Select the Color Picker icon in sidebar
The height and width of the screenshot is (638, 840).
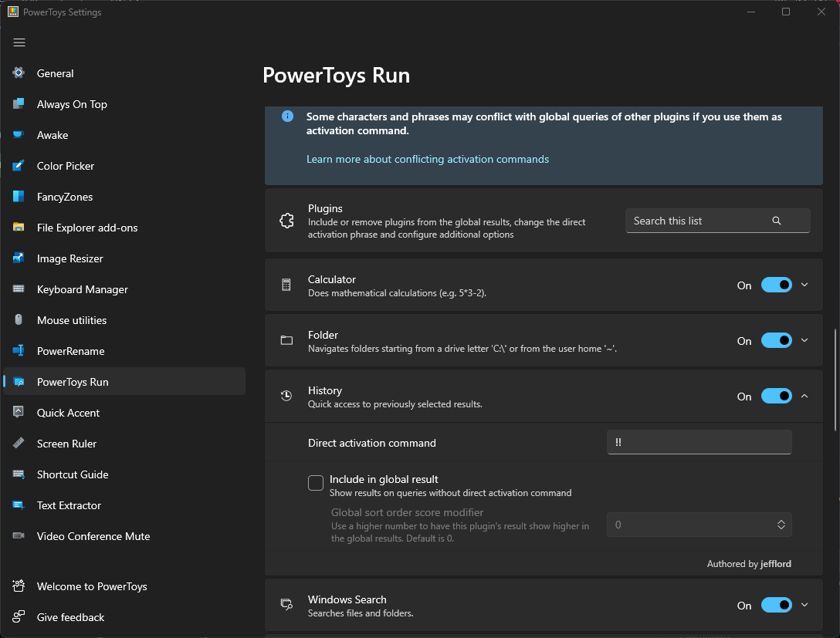pyautogui.click(x=18, y=166)
